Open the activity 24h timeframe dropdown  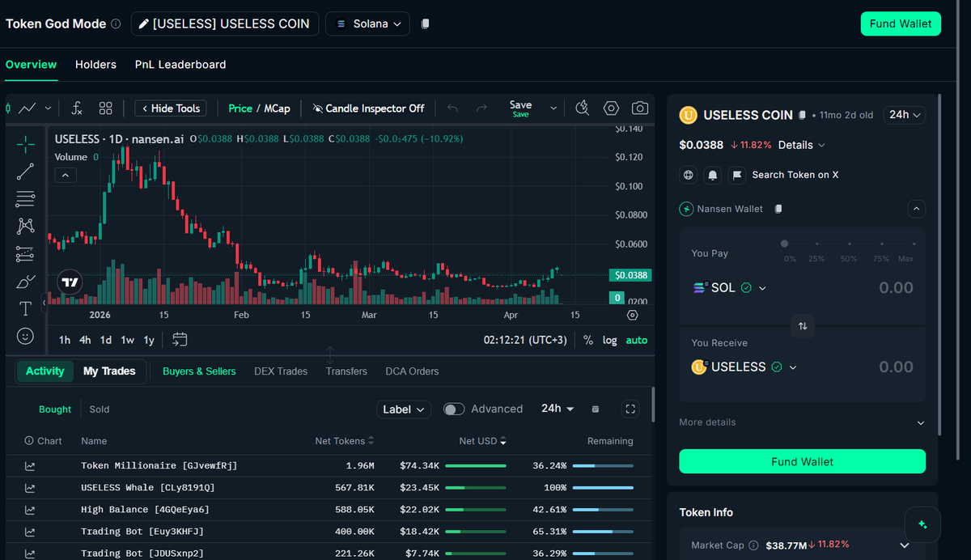click(558, 409)
